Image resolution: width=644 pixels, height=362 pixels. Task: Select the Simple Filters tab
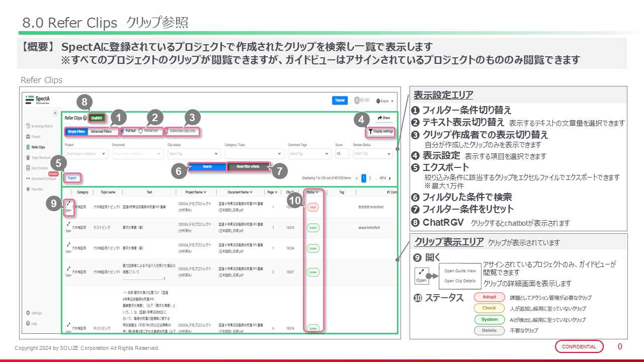tap(76, 132)
